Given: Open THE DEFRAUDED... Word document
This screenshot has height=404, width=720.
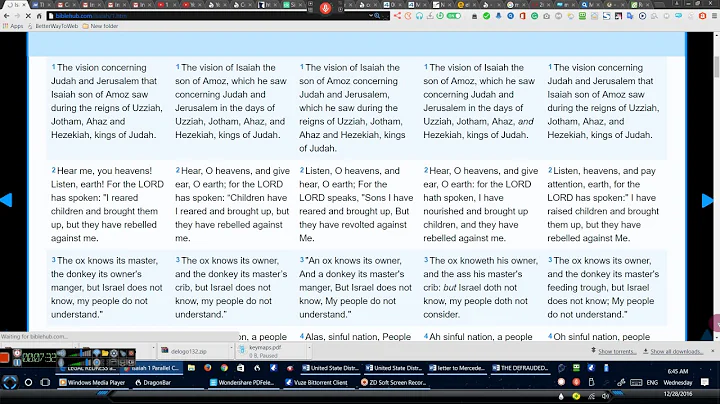Looking at the screenshot, I should (x=520, y=368).
